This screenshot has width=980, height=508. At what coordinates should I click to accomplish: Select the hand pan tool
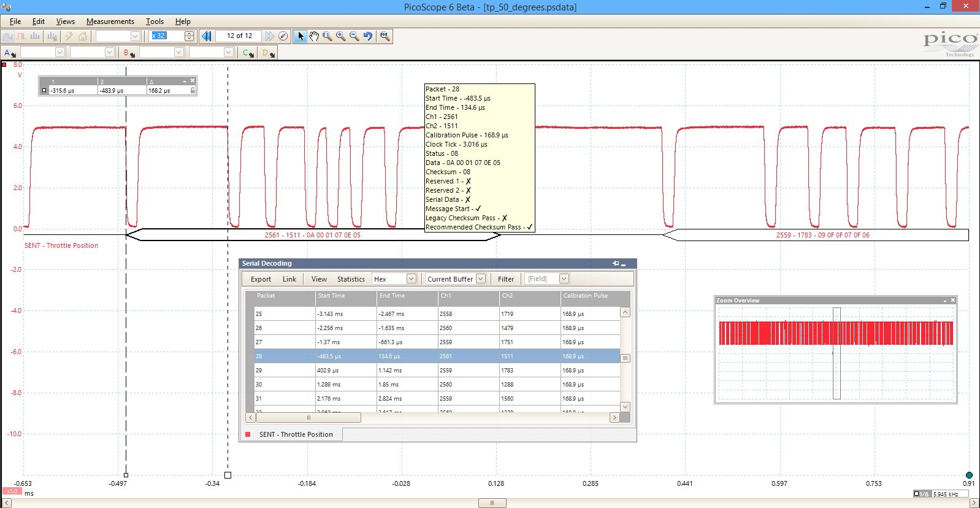pyautogui.click(x=314, y=36)
